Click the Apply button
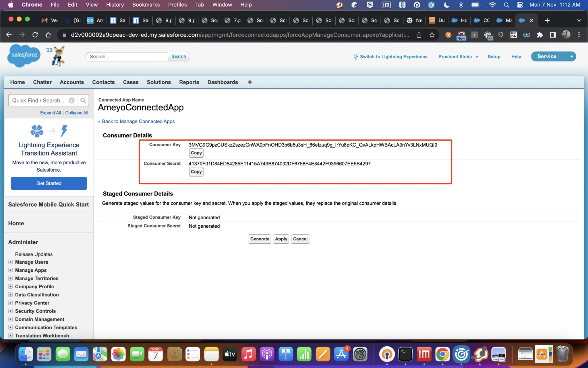The width and height of the screenshot is (588, 368). coord(281,239)
